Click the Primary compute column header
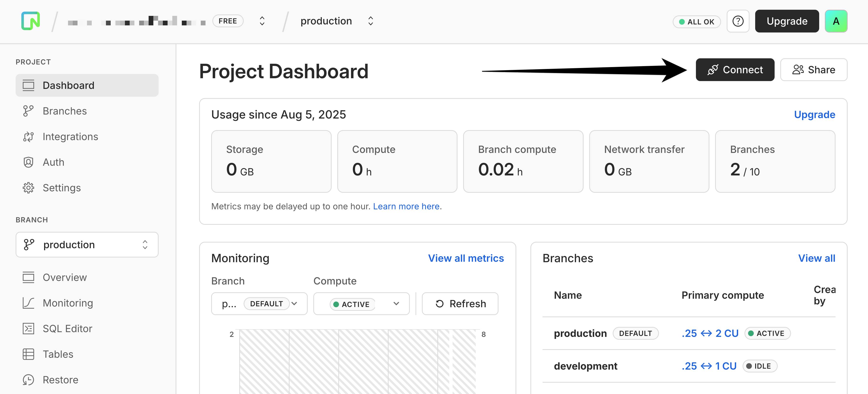This screenshot has height=394, width=868. [722, 295]
